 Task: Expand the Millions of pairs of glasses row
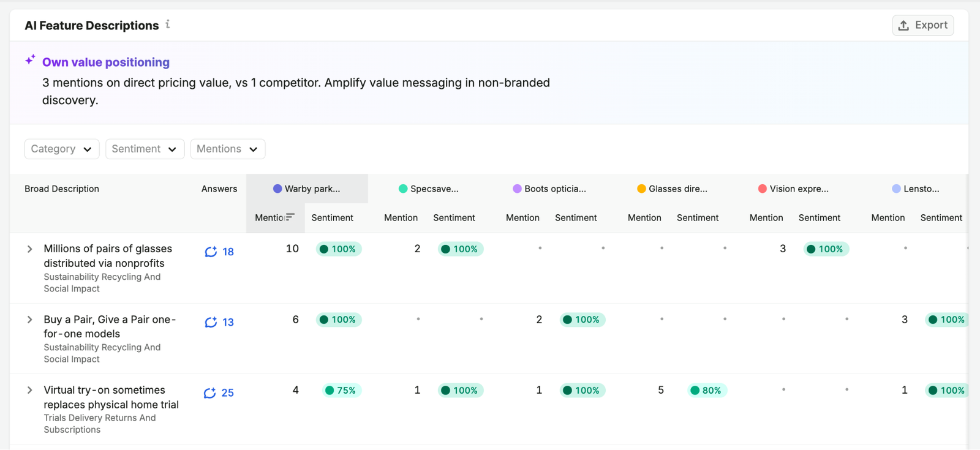click(29, 249)
